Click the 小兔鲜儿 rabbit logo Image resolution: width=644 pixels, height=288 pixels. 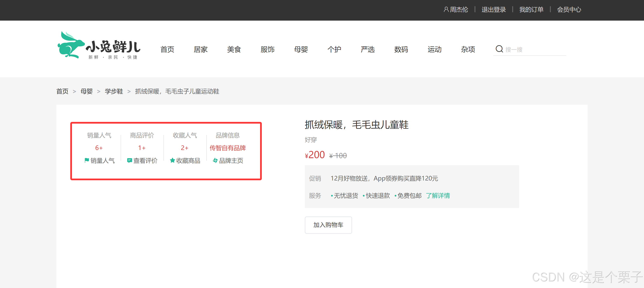click(x=99, y=45)
